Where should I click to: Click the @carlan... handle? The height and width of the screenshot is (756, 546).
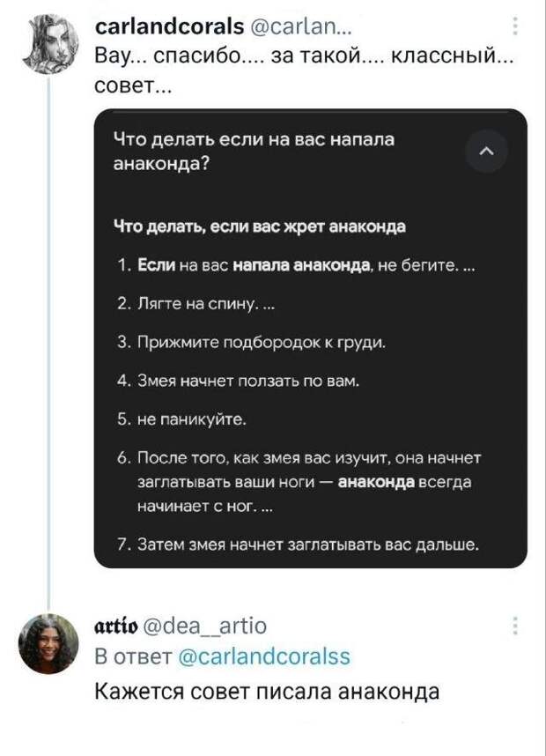pos(302,27)
